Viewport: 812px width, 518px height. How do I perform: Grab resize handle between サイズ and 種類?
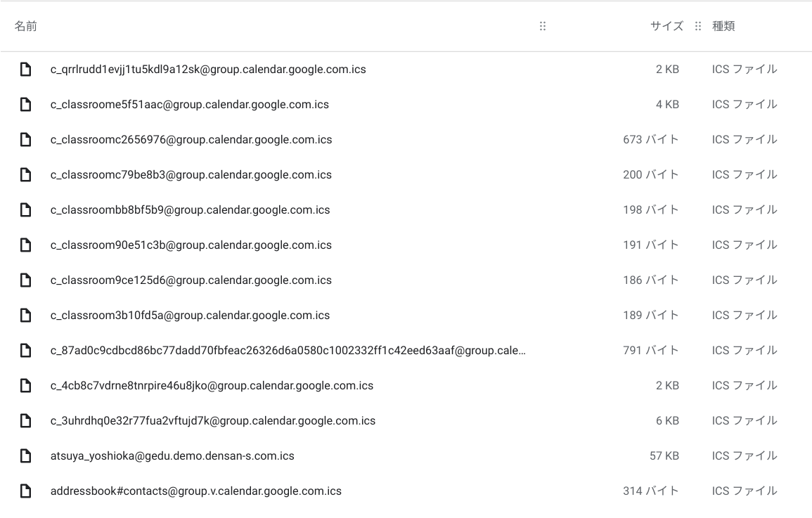coord(698,26)
